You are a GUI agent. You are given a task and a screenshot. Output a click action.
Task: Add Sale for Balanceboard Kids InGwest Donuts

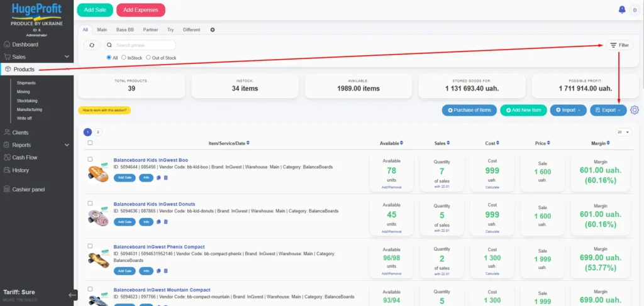125,222
